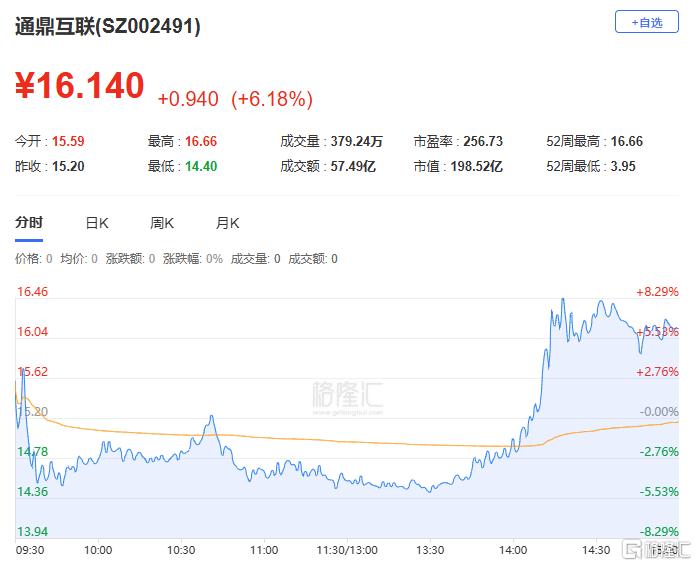Select the 分时 intraday chart tab
Screen dimensions: 697x566
(29, 223)
